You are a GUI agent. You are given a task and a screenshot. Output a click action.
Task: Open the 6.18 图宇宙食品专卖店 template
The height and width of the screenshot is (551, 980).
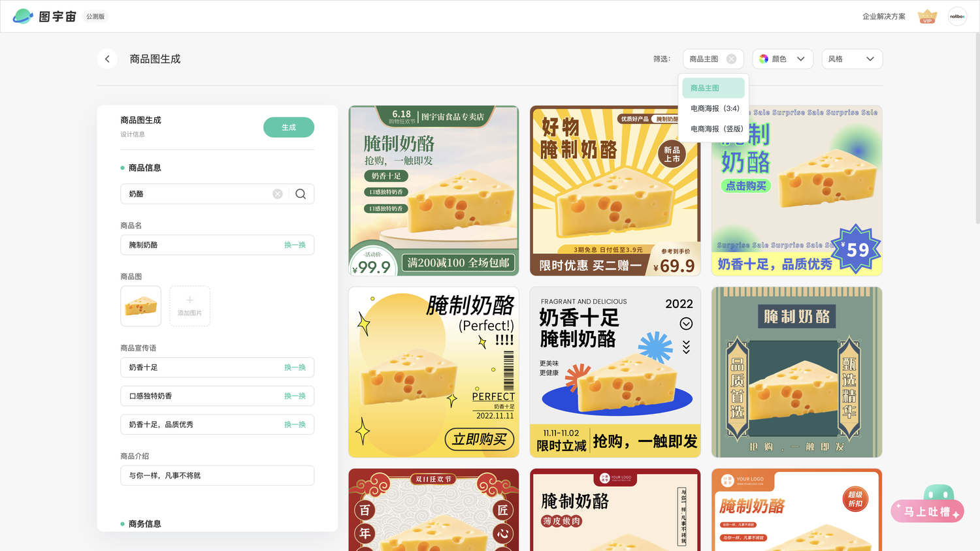click(x=434, y=191)
